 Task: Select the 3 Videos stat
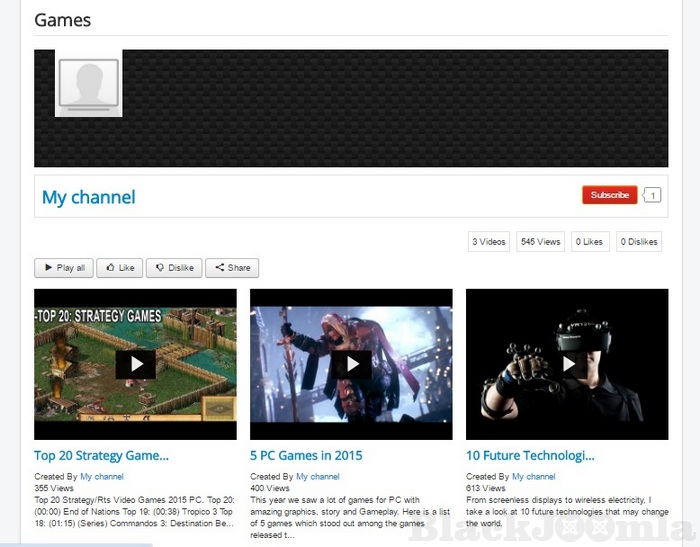489,242
